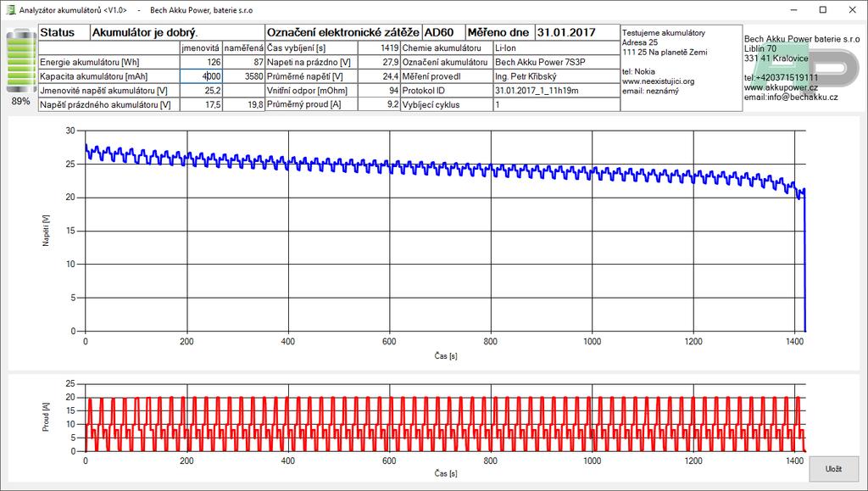Click the Napětí [V] axis title
This screenshot has width=868, height=491.
(46, 231)
